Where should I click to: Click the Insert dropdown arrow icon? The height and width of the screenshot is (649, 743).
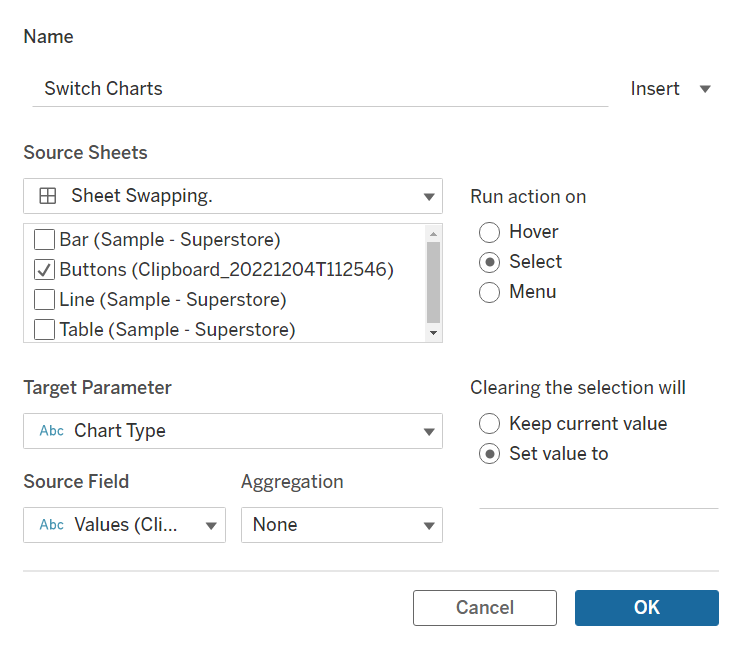705,89
